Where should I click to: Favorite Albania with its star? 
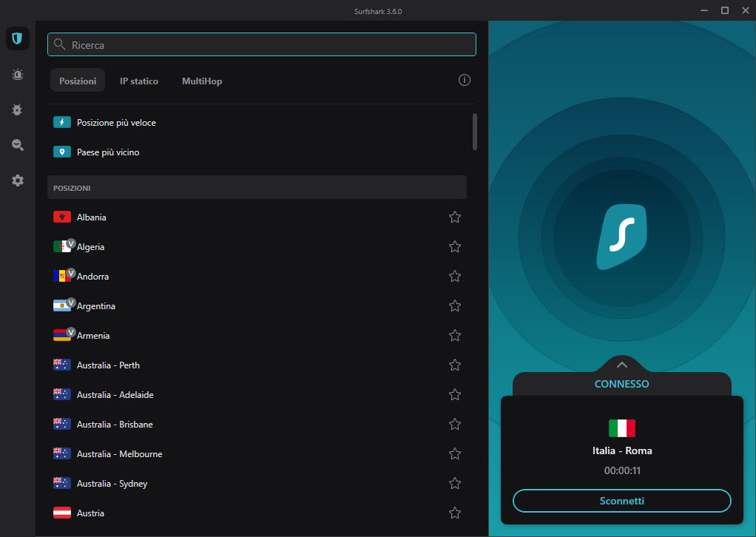[455, 217]
